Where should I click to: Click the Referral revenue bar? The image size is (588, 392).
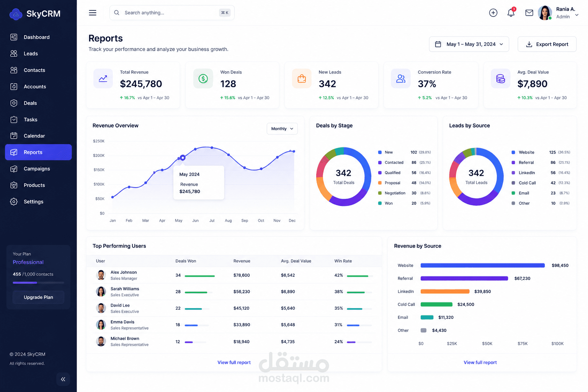[464, 278]
